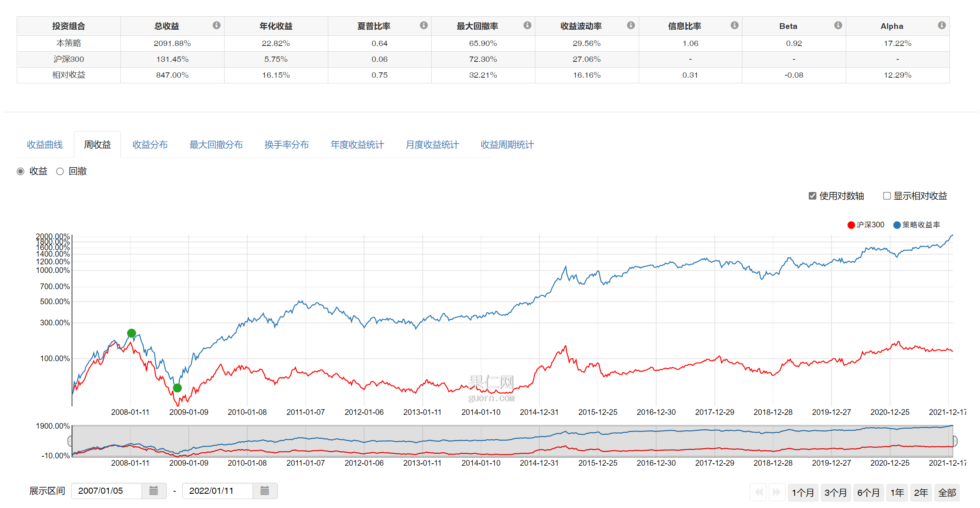Uncheck the 使用对数轴 checkbox
This screenshot has width=980, height=508.
(x=812, y=196)
